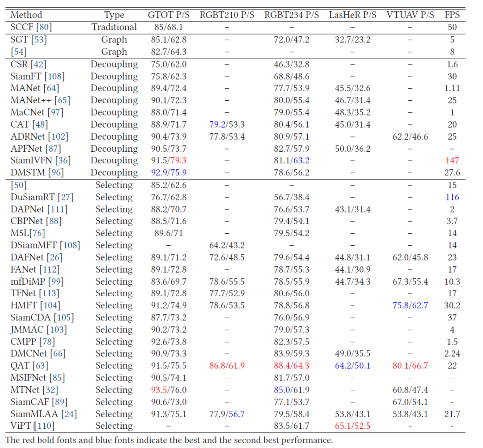Screen dimensions: 483x448
Task: Open DuSiamRT citation [27]
Action: pyautogui.click(x=65, y=197)
